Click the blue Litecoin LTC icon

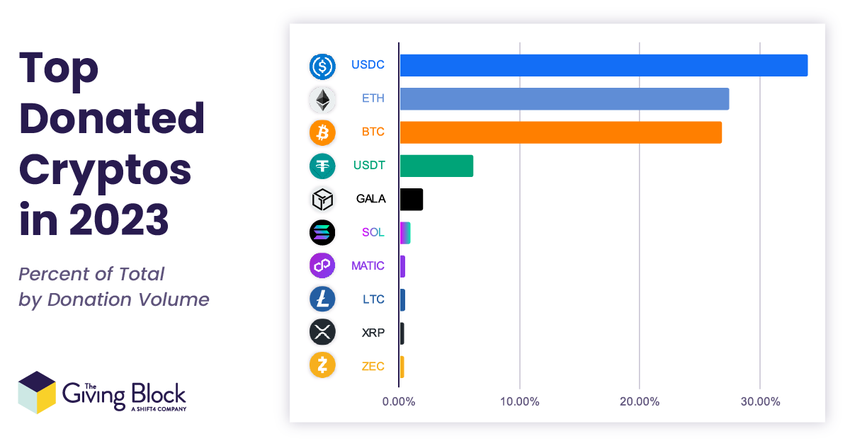[x=323, y=299]
